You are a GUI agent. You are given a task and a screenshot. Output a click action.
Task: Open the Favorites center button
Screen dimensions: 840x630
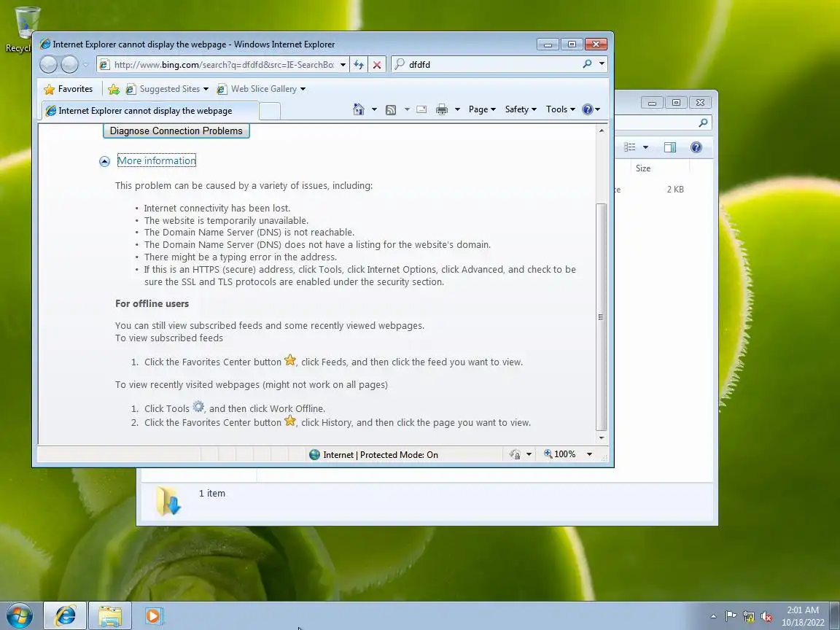click(68, 89)
